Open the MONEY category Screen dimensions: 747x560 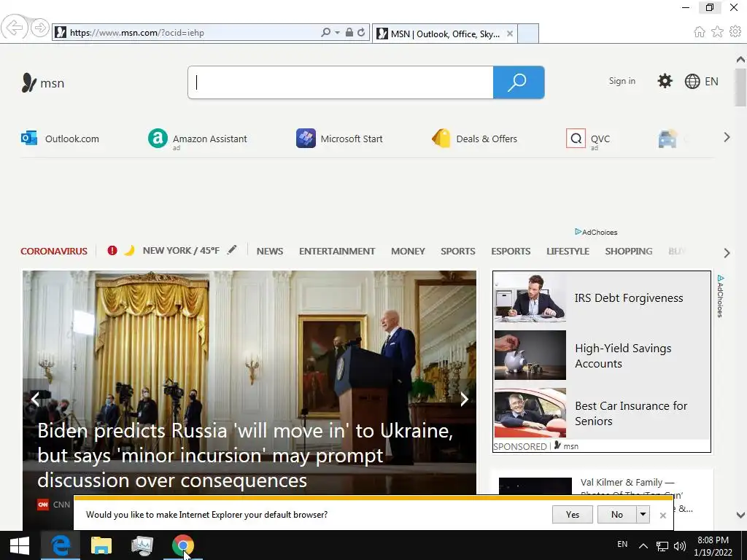pos(408,251)
